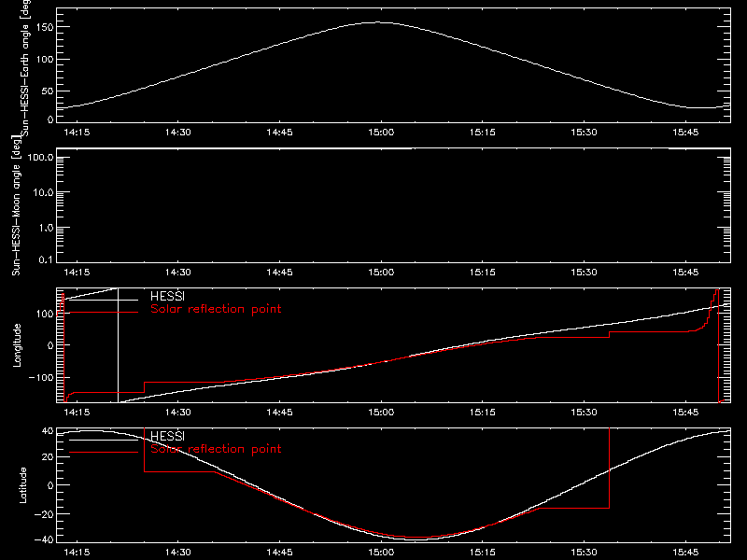
Task: Click the 1.0 tick label on Moon angle plot
Action: [x=46, y=228]
